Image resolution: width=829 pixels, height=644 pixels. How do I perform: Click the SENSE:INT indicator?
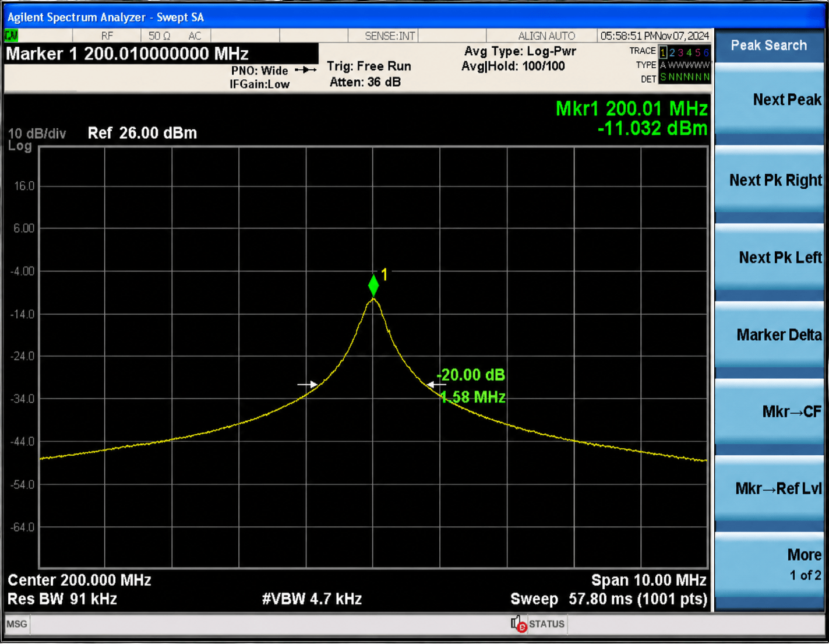coord(390,36)
